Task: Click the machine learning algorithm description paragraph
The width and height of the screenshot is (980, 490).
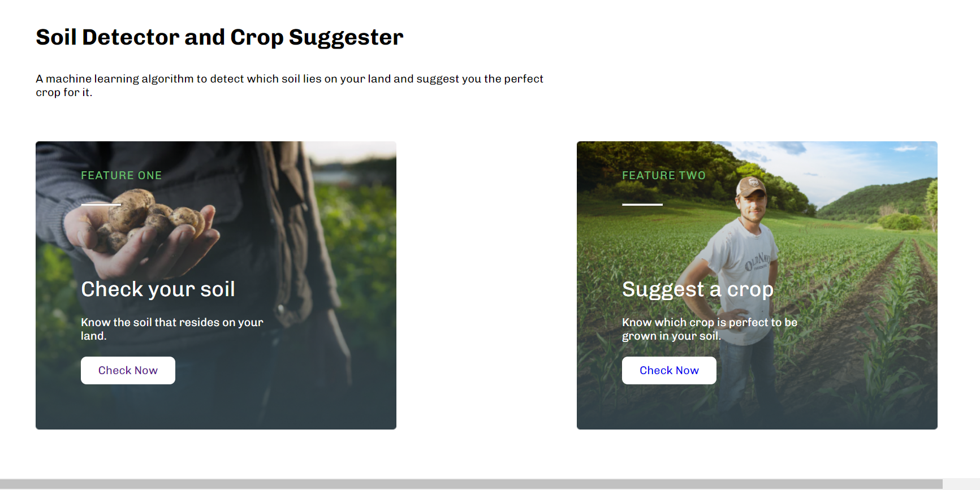Action: click(x=290, y=85)
